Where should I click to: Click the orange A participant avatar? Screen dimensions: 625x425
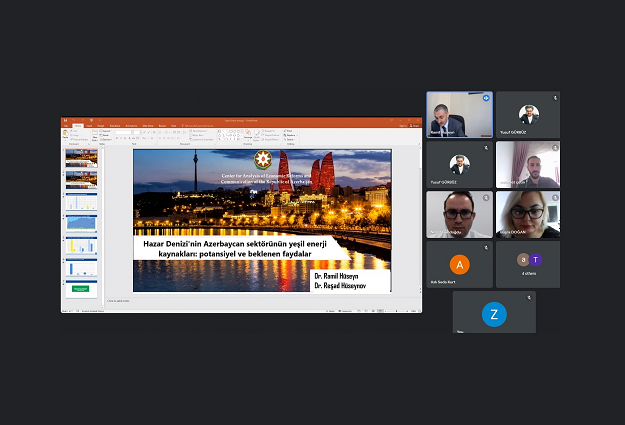pyautogui.click(x=459, y=265)
